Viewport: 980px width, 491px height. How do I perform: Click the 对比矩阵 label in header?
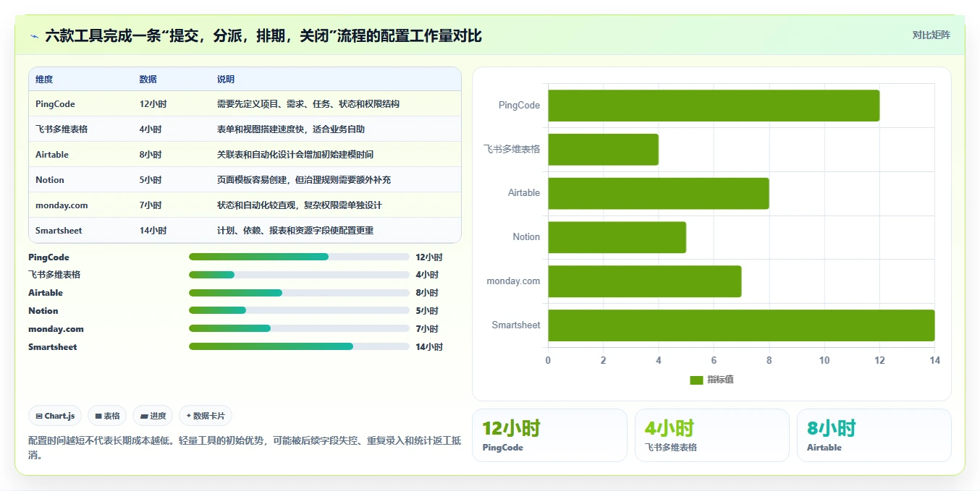point(931,35)
